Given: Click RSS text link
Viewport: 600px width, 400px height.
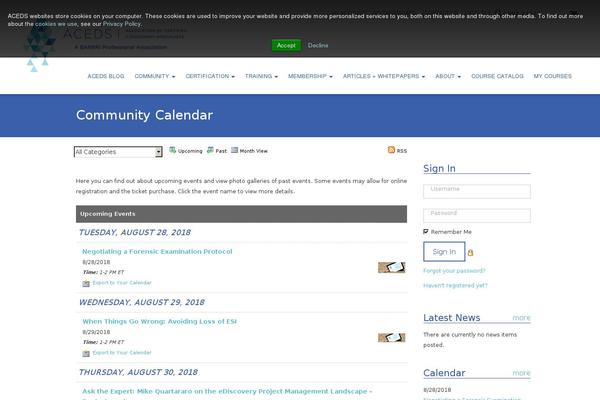Looking at the screenshot, I should pyautogui.click(x=402, y=151).
